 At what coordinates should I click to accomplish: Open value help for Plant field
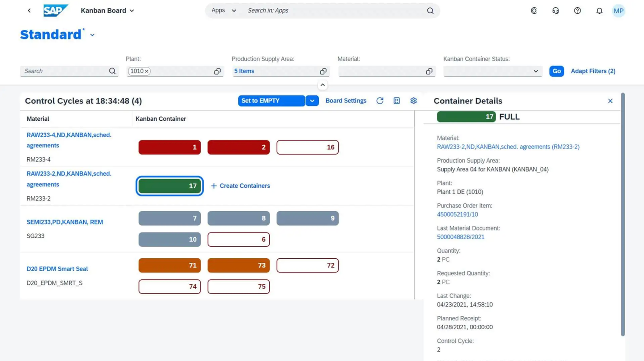pyautogui.click(x=217, y=71)
